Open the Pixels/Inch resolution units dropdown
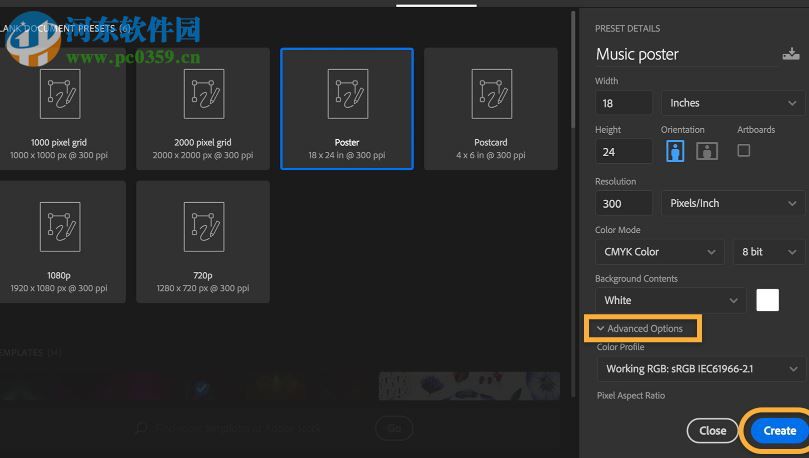 [x=733, y=203]
